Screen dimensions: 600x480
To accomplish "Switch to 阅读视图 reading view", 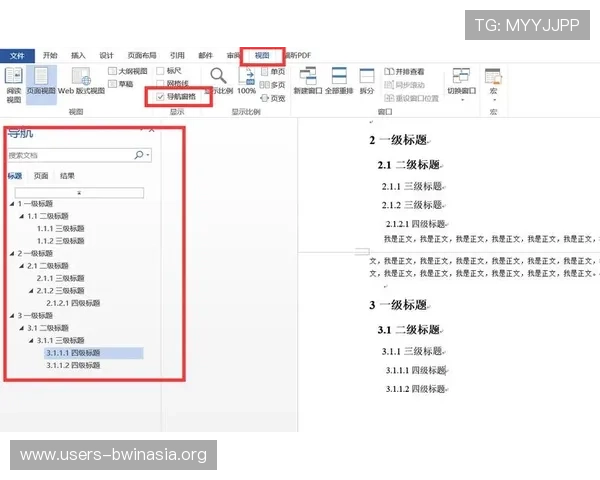I will coord(14,85).
